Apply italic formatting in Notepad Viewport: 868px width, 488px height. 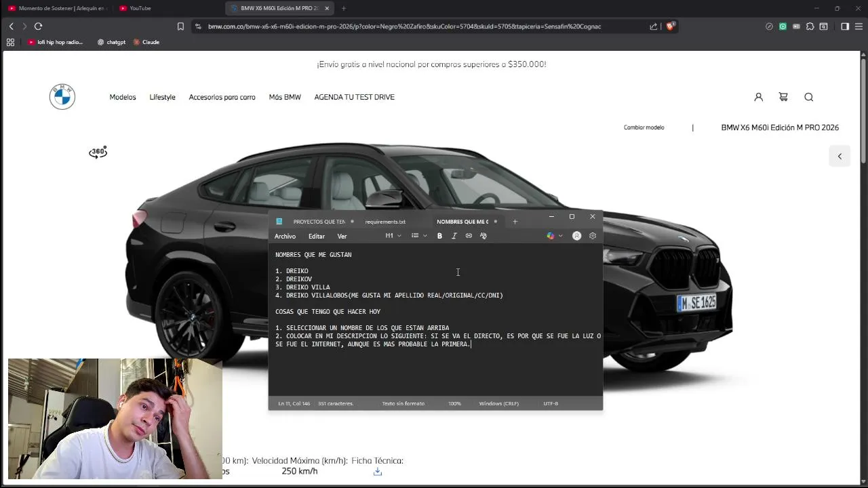454,236
